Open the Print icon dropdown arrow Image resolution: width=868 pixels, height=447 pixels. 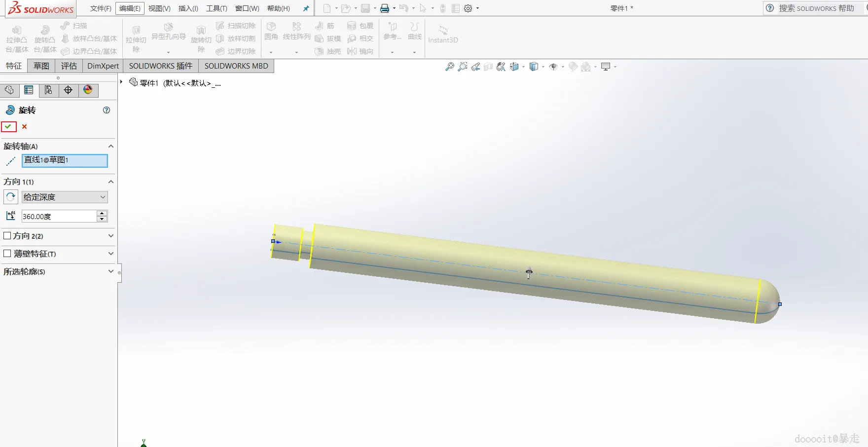tap(394, 8)
